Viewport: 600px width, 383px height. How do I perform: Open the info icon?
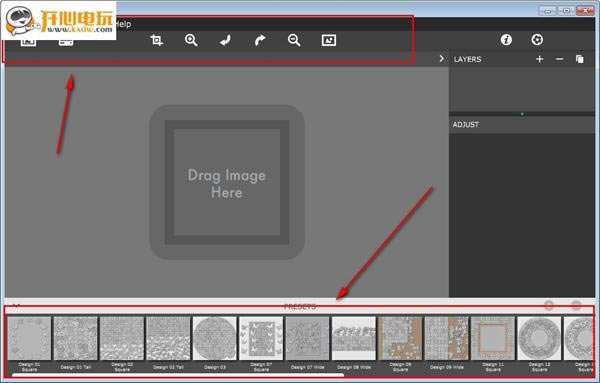(506, 39)
